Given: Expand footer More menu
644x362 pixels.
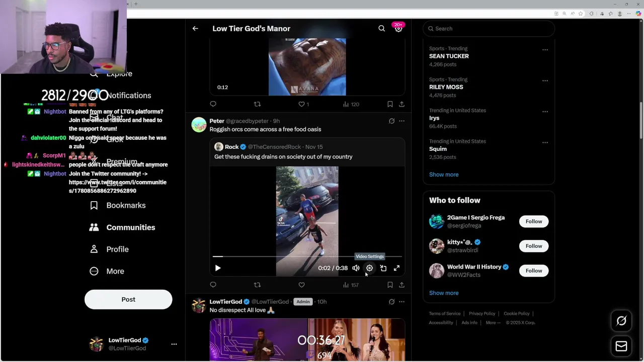Looking at the screenshot, I should (493, 323).
